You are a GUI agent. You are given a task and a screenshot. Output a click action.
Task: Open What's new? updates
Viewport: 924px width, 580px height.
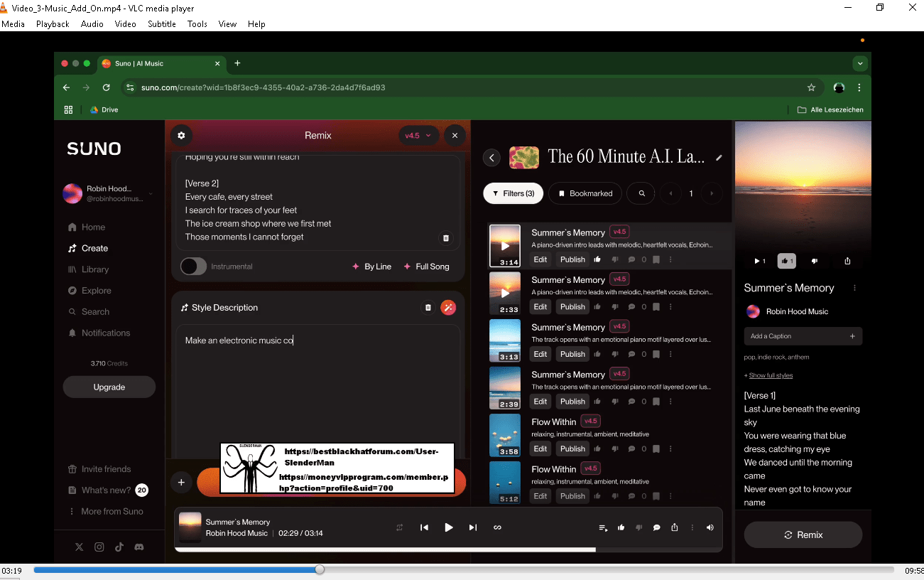click(x=107, y=490)
